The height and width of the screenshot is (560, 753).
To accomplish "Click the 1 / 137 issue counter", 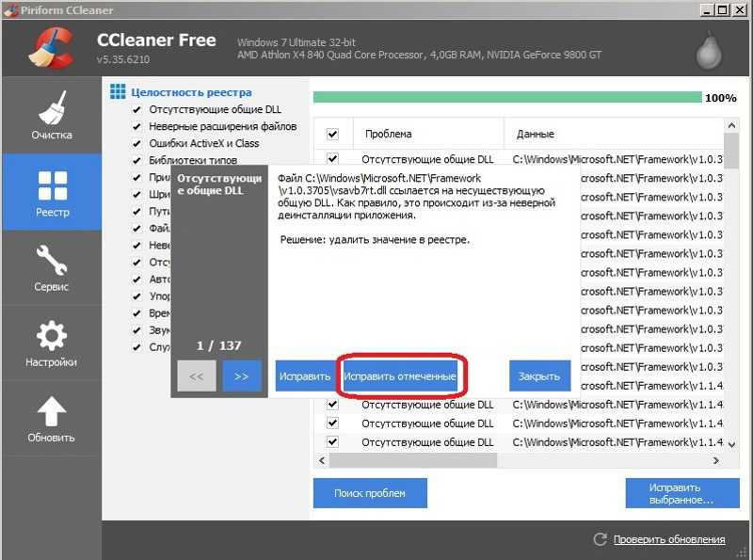I will pyautogui.click(x=218, y=345).
